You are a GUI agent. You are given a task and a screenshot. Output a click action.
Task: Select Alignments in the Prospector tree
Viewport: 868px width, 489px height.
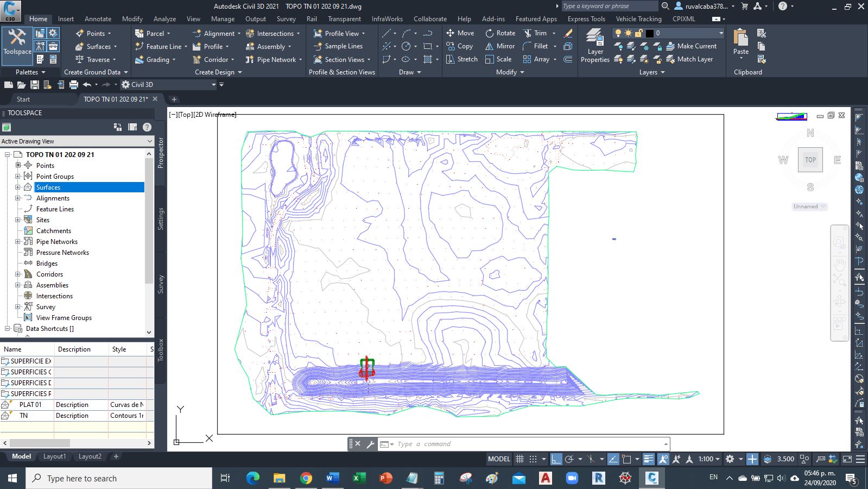tap(53, 198)
